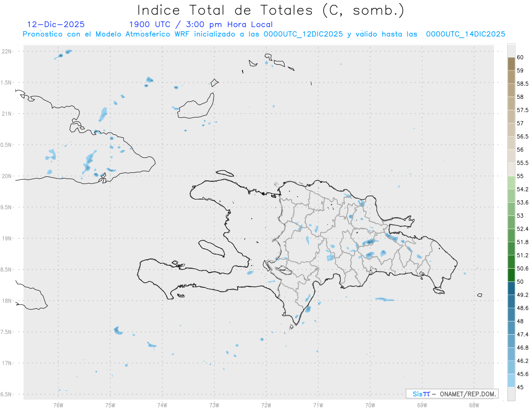532x411 pixels.
Task: Click the '59' label on the color scale
Action: click(520, 70)
